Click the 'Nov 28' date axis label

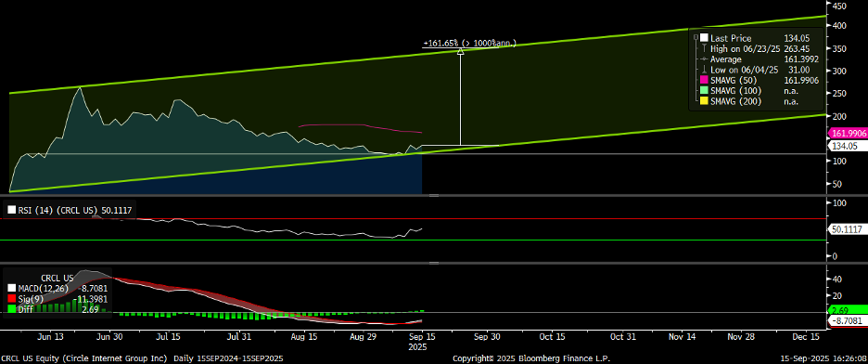(x=741, y=337)
